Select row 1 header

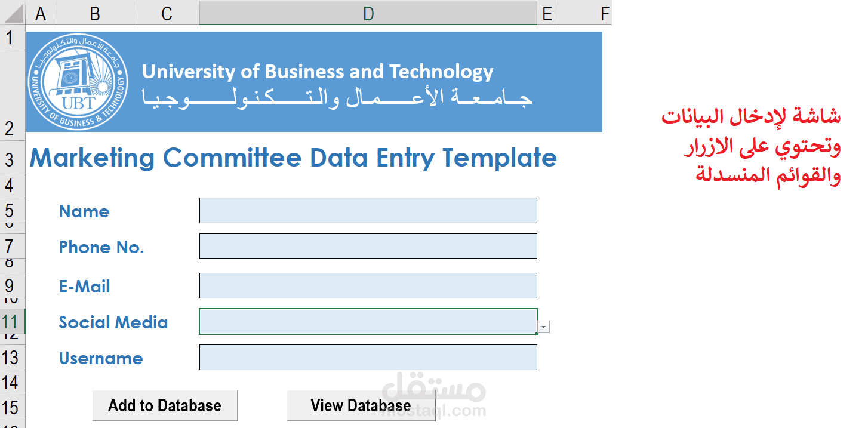coord(10,38)
